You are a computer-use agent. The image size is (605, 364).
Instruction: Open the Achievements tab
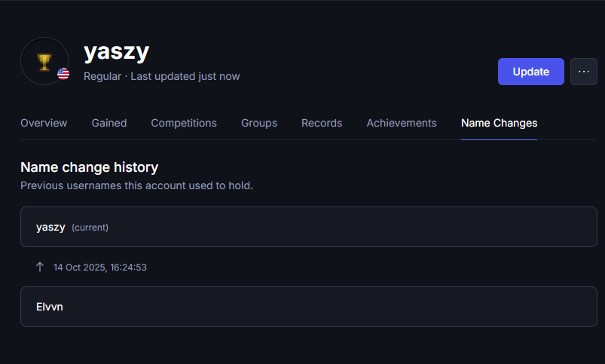402,123
